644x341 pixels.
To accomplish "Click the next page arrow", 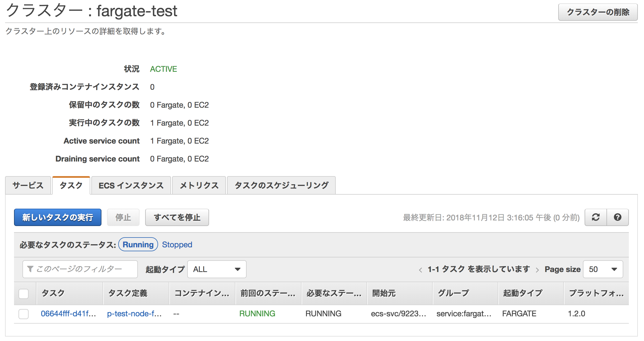I will pyautogui.click(x=537, y=270).
